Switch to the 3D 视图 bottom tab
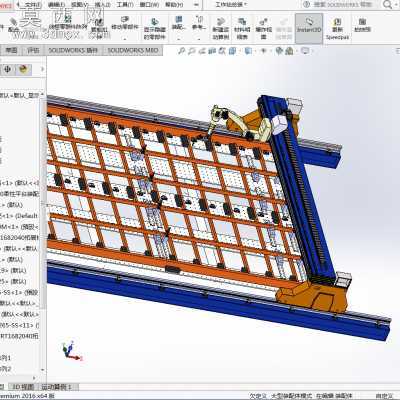 (23, 387)
